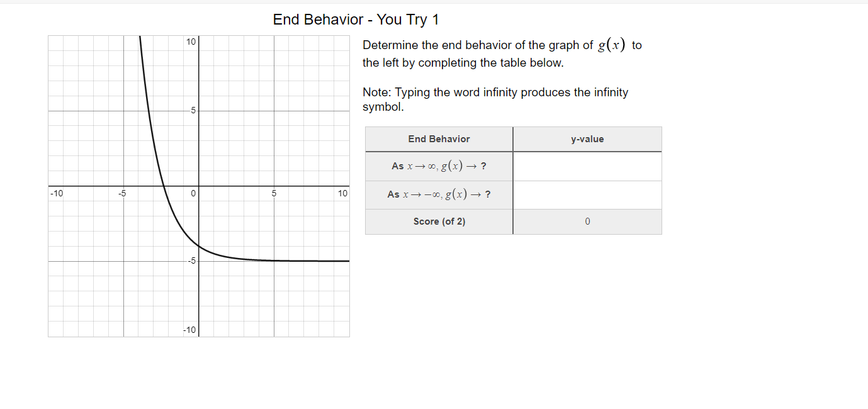868x409 pixels.
Task: Click the -5 label on the y-axis
Action: click(x=193, y=260)
